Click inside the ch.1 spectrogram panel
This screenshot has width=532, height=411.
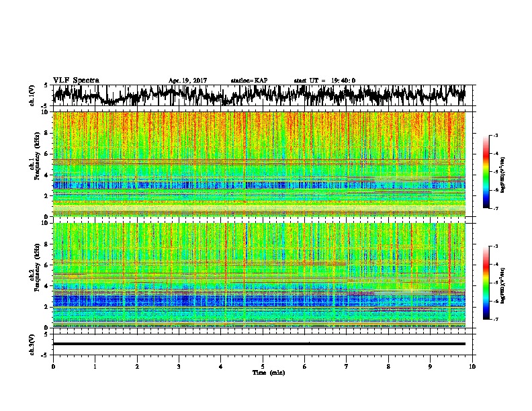pos(259,164)
